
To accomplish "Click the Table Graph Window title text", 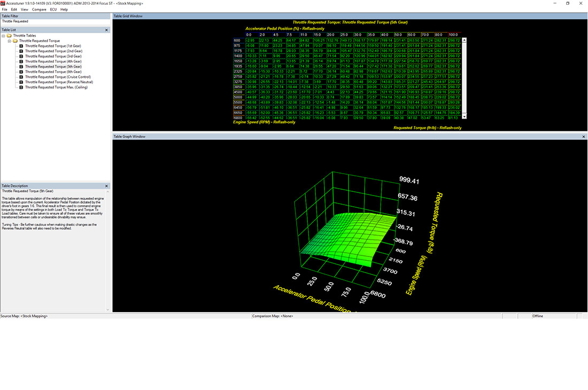I will 129,137.
